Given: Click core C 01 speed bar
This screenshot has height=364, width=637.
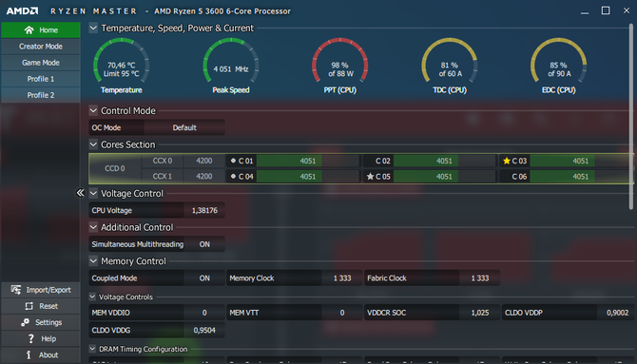Looking at the screenshot, I should point(307,161).
